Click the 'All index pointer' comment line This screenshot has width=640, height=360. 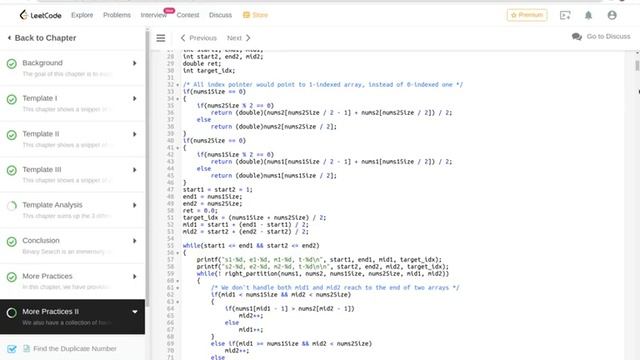coord(323,85)
